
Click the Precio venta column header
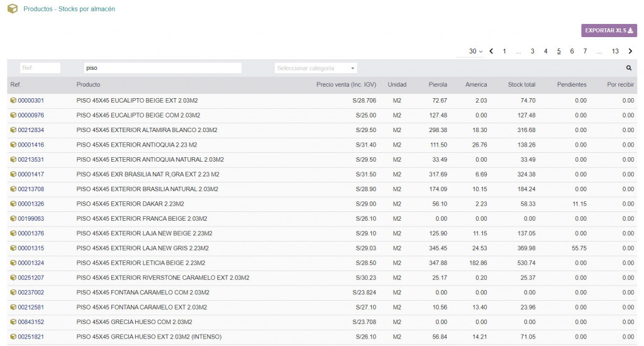346,85
